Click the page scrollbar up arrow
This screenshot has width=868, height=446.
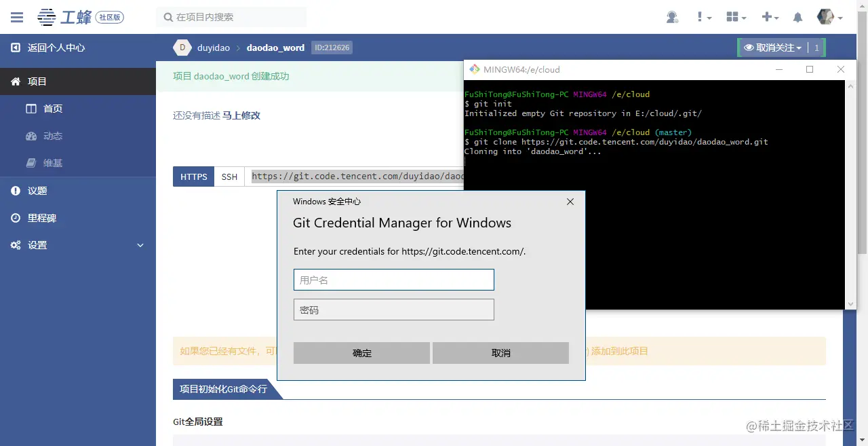pyautogui.click(x=863, y=5)
